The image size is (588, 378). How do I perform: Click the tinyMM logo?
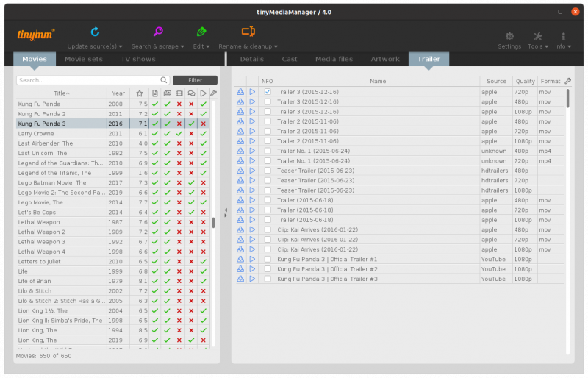pos(36,35)
